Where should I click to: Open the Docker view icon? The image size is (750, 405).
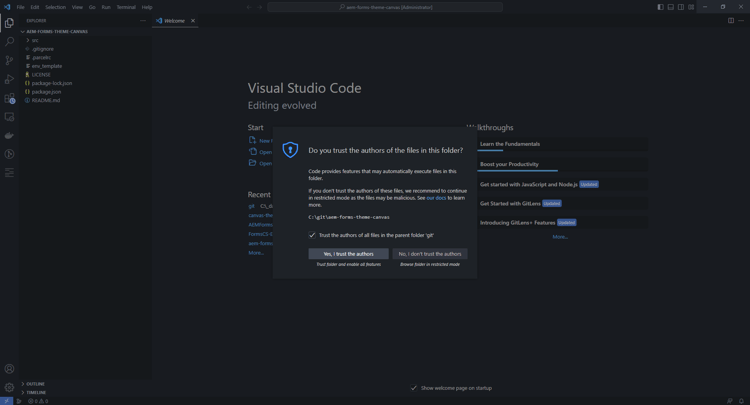[x=9, y=136]
